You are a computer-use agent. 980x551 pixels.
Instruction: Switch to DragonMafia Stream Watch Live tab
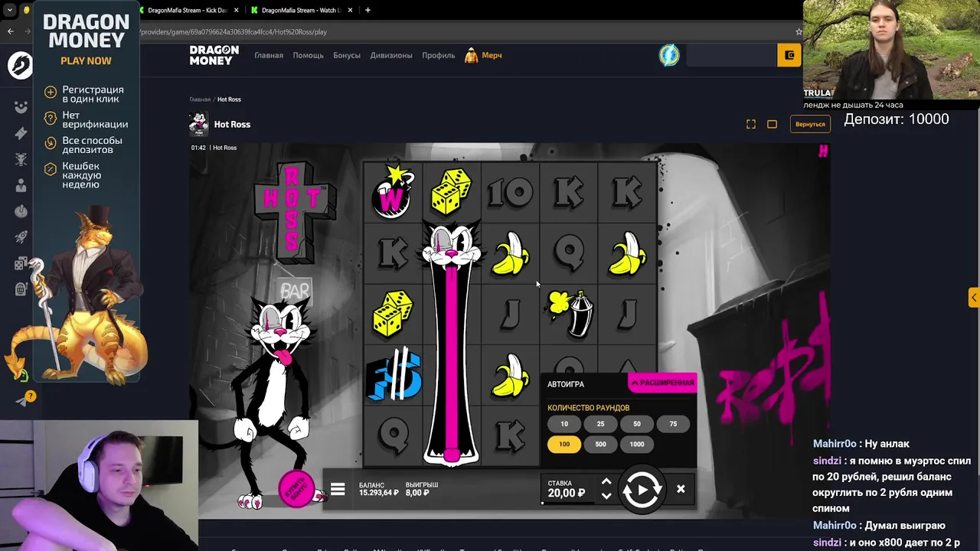pyautogui.click(x=301, y=10)
